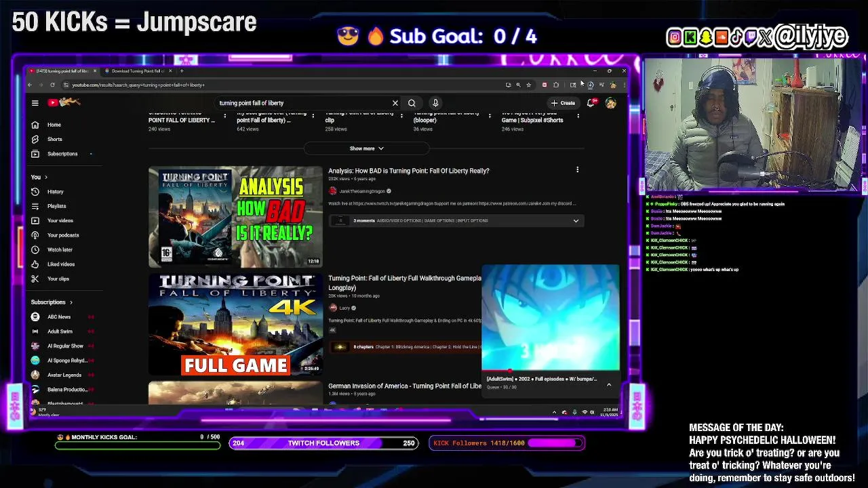Click the Analysis How Bad thumbnail
This screenshot has width=868, height=488.
235,217
